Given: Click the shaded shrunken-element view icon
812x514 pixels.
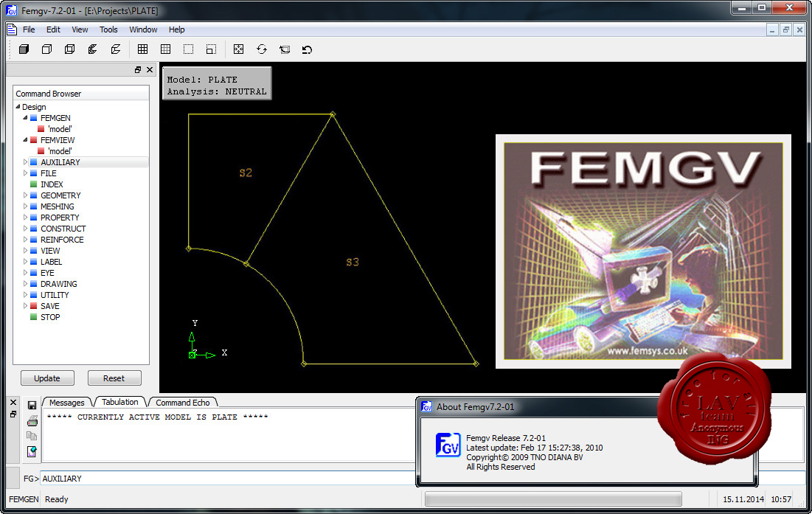Looking at the screenshot, I should tap(93, 49).
